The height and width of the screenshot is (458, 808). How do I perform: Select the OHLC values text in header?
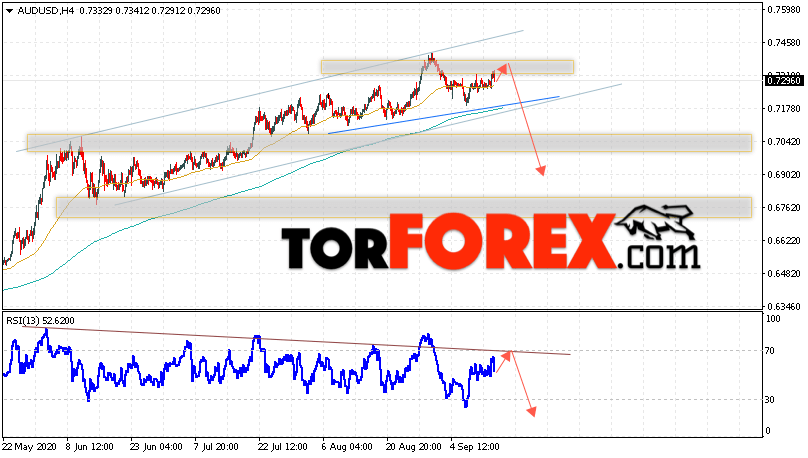pyautogui.click(x=150, y=11)
